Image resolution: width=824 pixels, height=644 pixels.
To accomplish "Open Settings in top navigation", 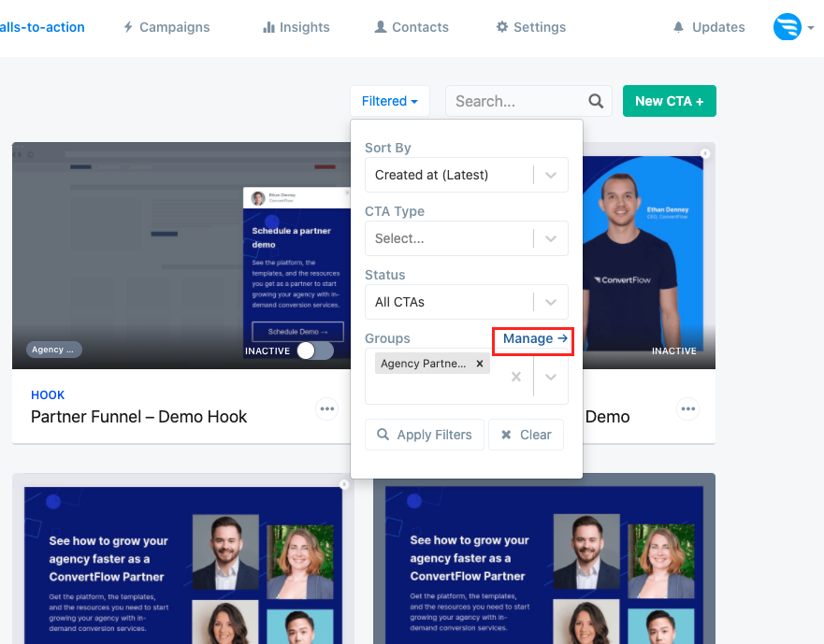I will click(x=531, y=27).
